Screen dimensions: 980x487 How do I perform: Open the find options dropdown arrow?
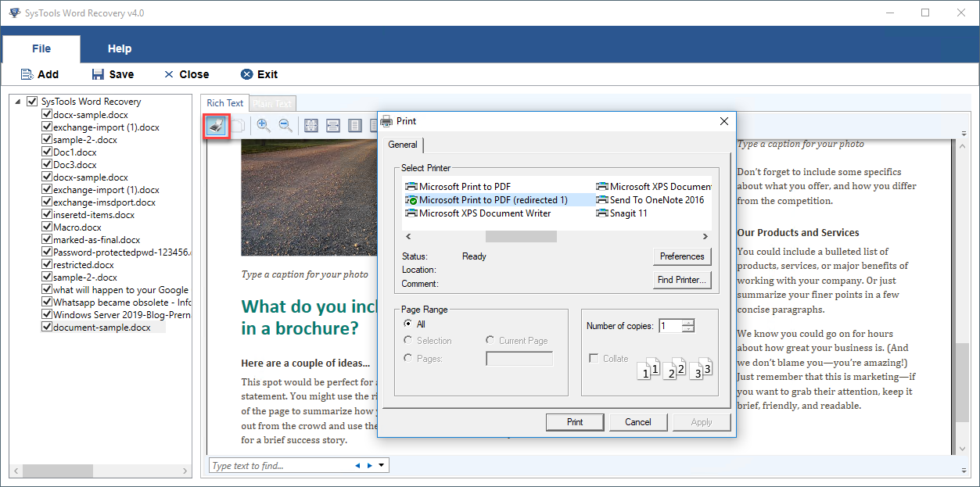pos(382,466)
